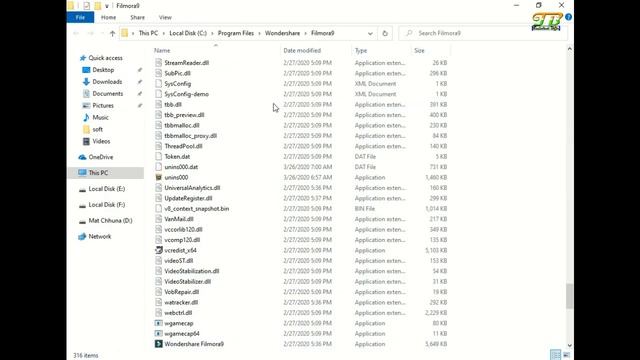640x360 pixels.
Task: Select the VobRepair.dll file icon
Action: [158, 292]
